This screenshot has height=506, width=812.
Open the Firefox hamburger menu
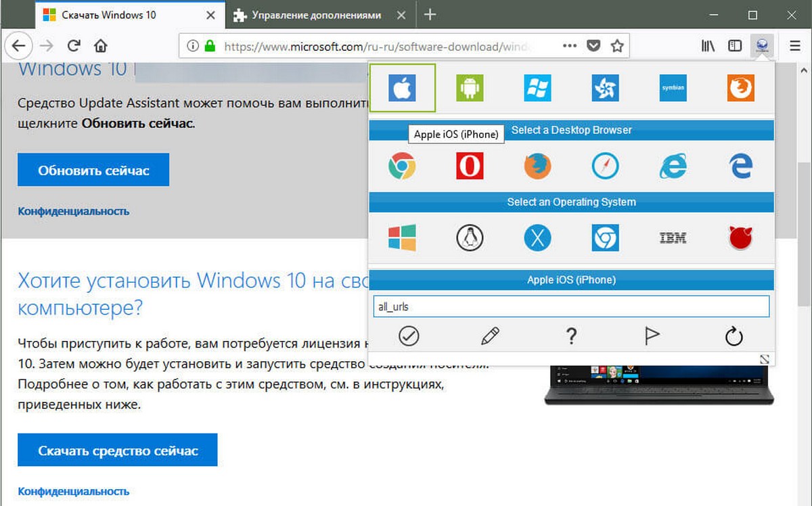tap(794, 45)
